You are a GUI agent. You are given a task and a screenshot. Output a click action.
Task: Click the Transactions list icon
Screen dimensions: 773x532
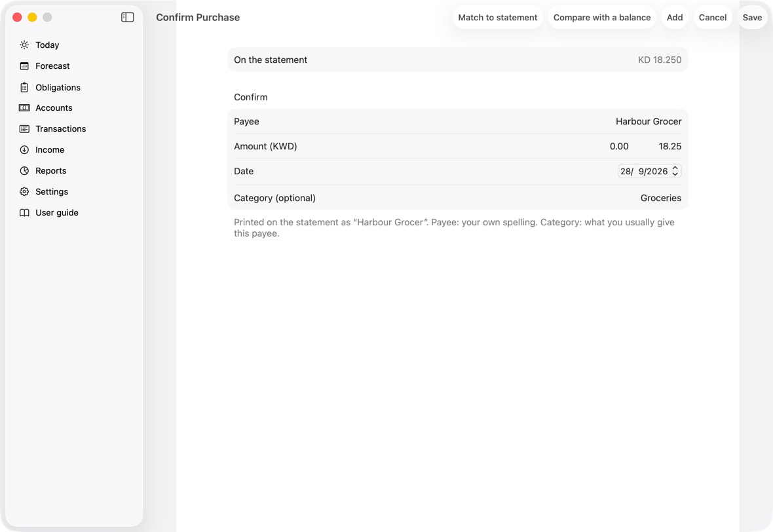coord(24,128)
